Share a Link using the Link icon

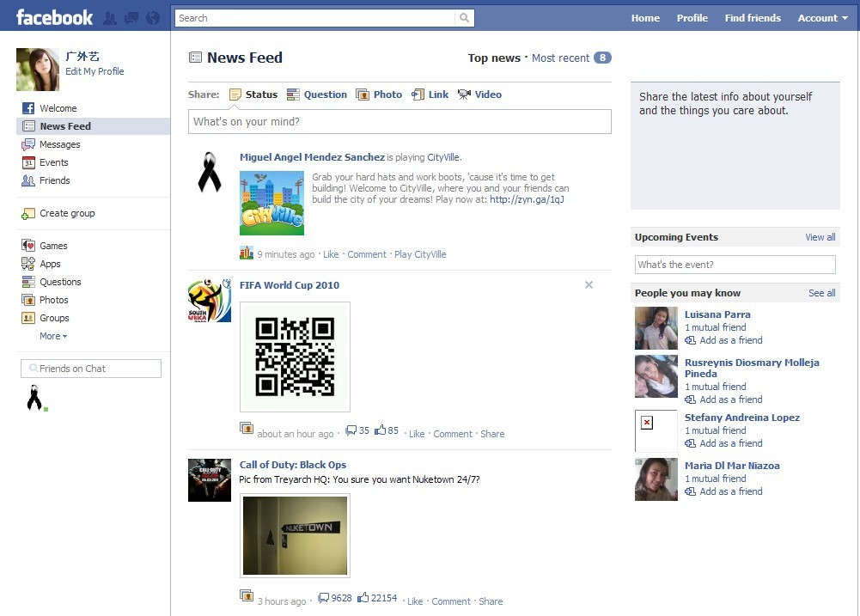pos(418,95)
